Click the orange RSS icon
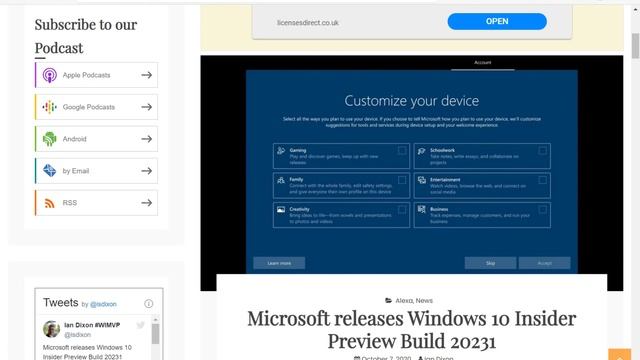This screenshot has width=640, height=360. click(49, 203)
